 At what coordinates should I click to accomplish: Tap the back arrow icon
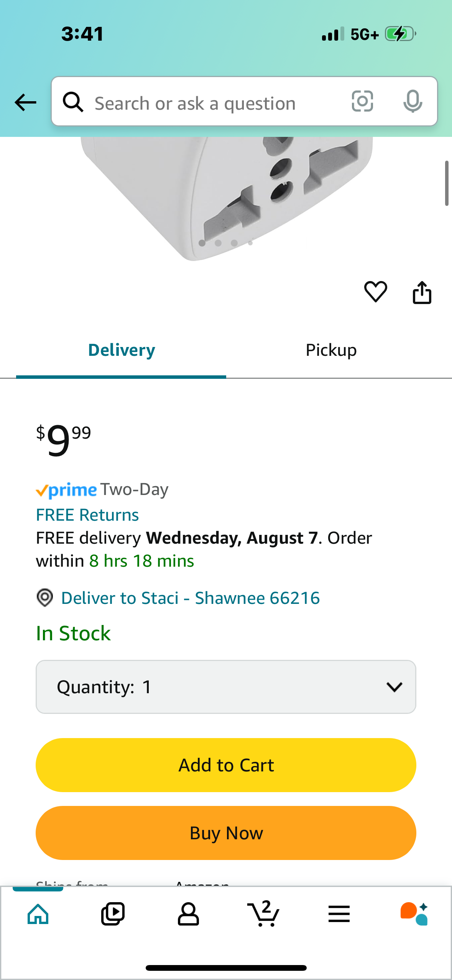(x=25, y=102)
